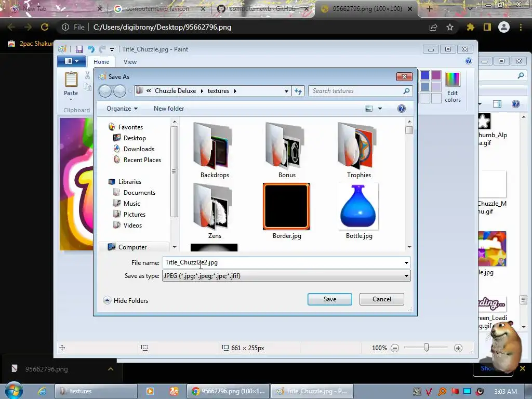Open textures window from taskbar

(x=96, y=391)
